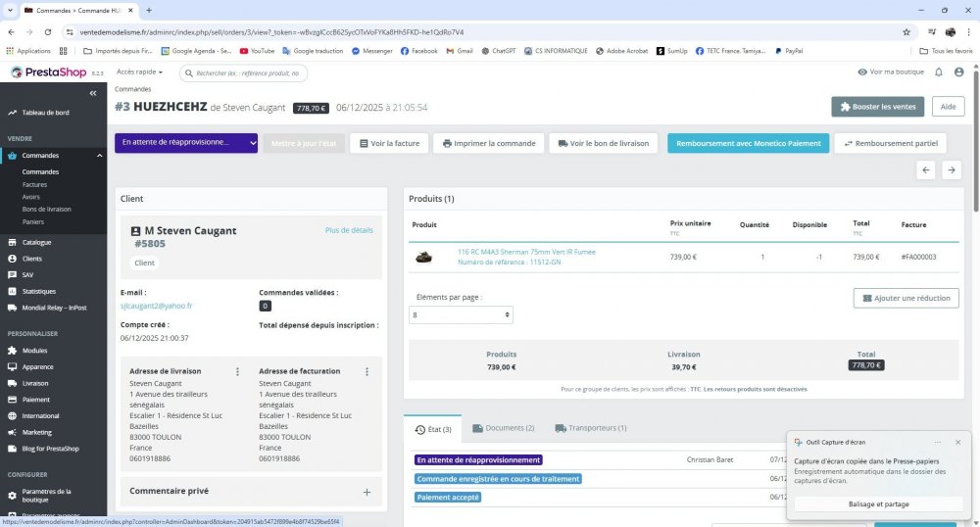Image resolution: width=980 pixels, height=527 pixels.
Task: Open Mondial Relay - InPost menu
Action: point(54,308)
